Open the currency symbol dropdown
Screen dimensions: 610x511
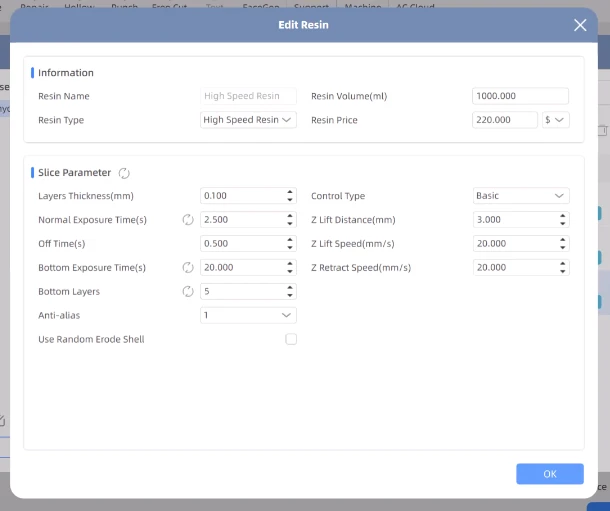(x=556, y=120)
